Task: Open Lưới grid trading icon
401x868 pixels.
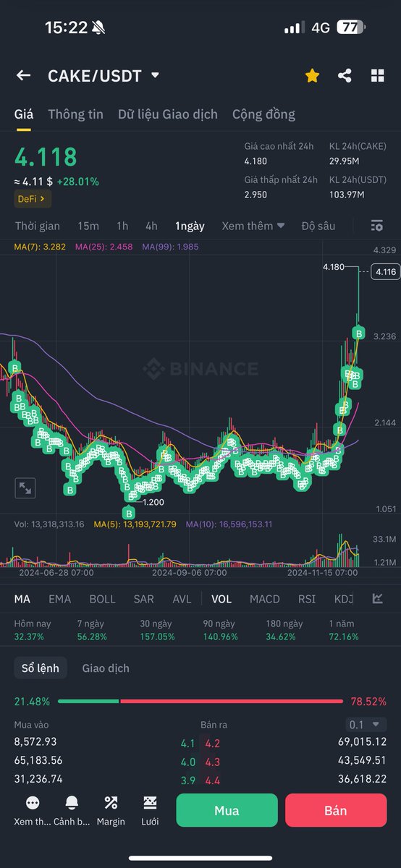Action: point(150,803)
